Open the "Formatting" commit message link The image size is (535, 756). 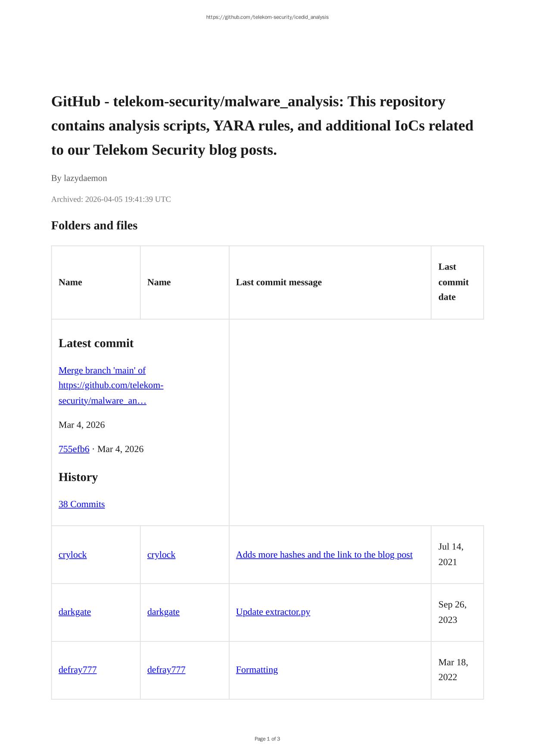[x=257, y=669]
